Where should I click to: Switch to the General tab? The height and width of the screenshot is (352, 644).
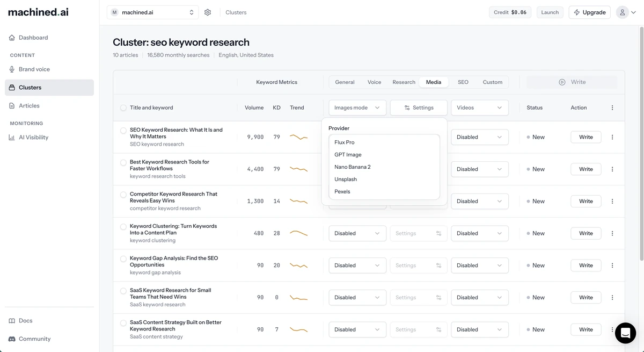click(345, 82)
